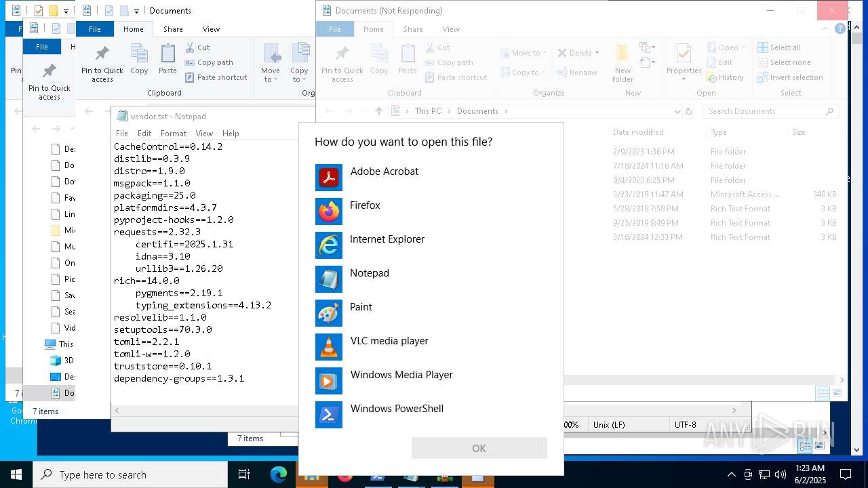The height and width of the screenshot is (488, 868).
Task: Click Properties icon in leftmost window title bar
Action: [39, 11]
